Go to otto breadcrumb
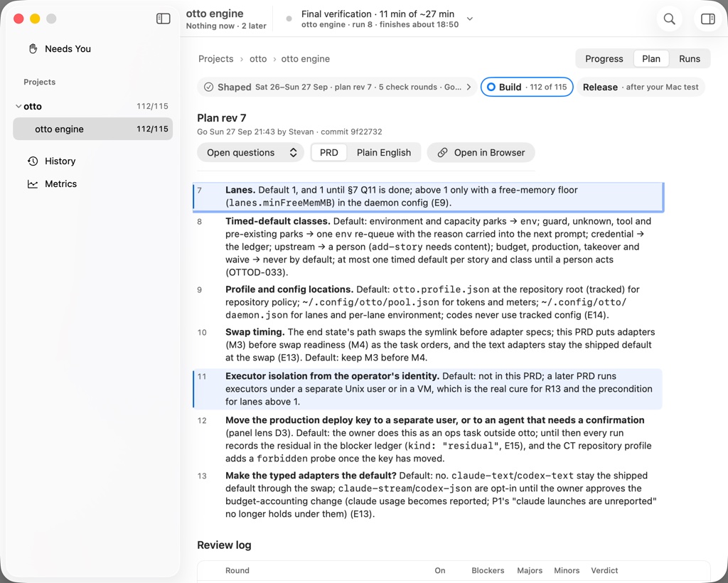The image size is (728, 583). [x=258, y=59]
